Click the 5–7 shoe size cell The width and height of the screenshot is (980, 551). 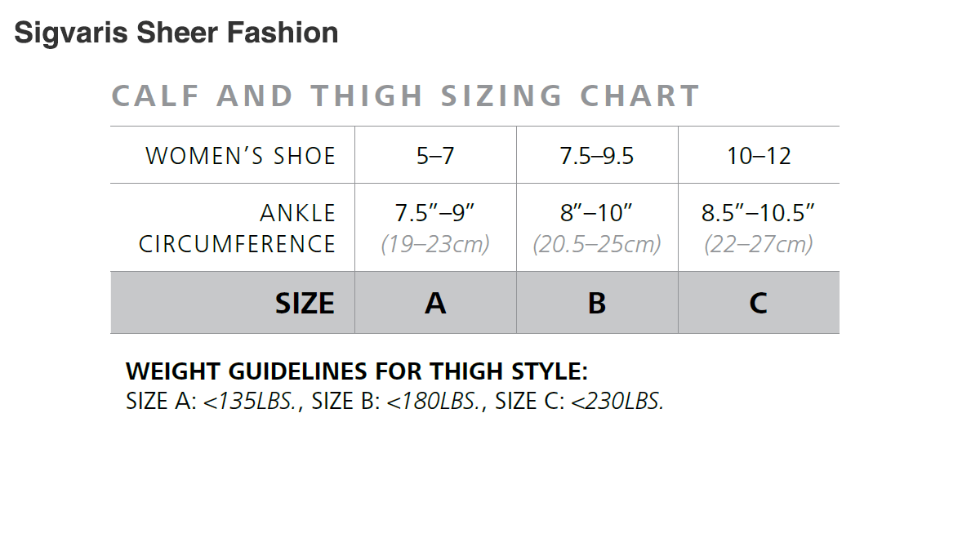click(x=435, y=156)
